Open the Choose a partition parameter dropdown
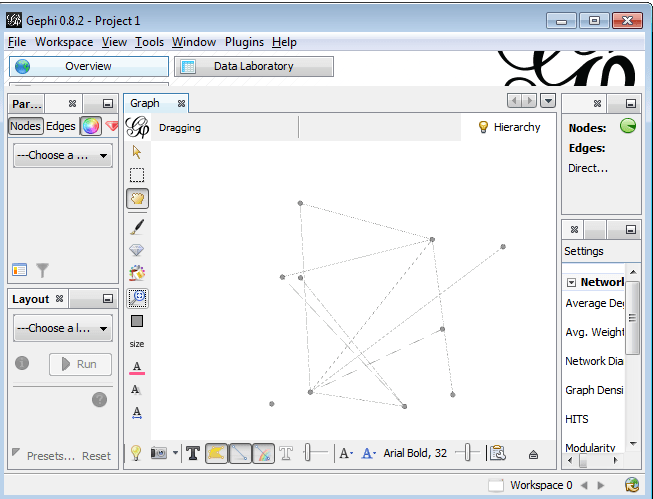This screenshot has width=653, height=499. click(x=62, y=155)
